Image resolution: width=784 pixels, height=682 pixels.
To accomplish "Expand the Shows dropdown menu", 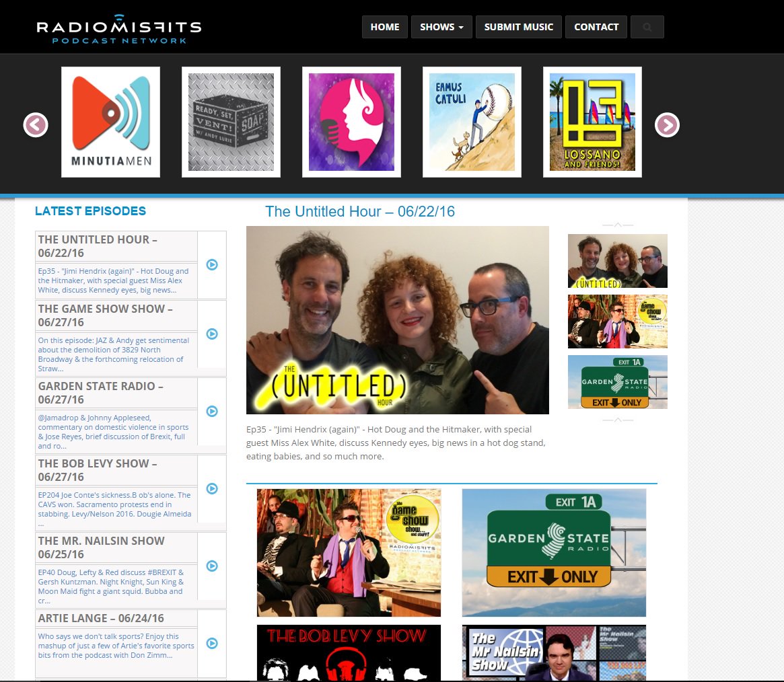I will [x=441, y=27].
